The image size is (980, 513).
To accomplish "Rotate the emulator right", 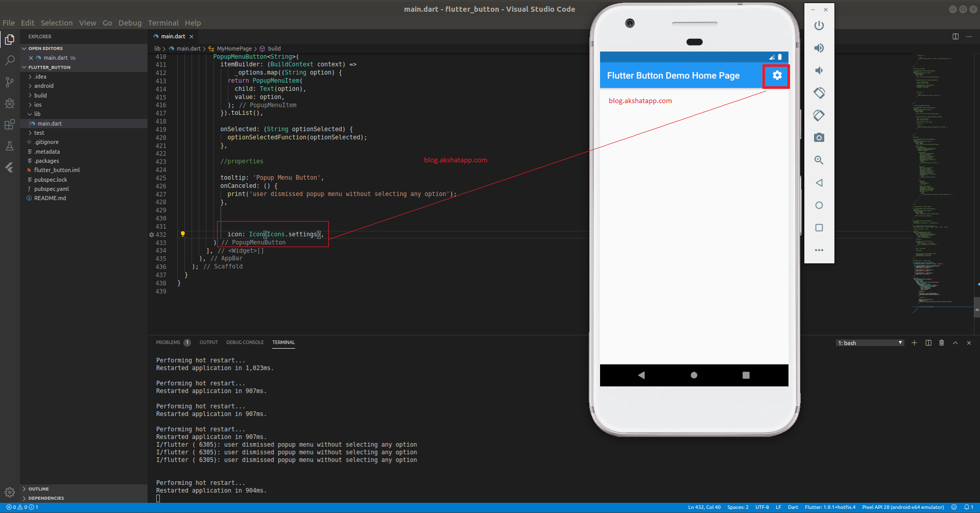I will [819, 115].
